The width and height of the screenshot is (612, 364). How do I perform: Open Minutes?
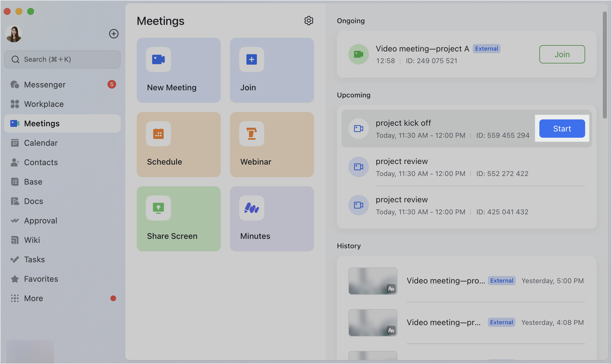coord(271,219)
